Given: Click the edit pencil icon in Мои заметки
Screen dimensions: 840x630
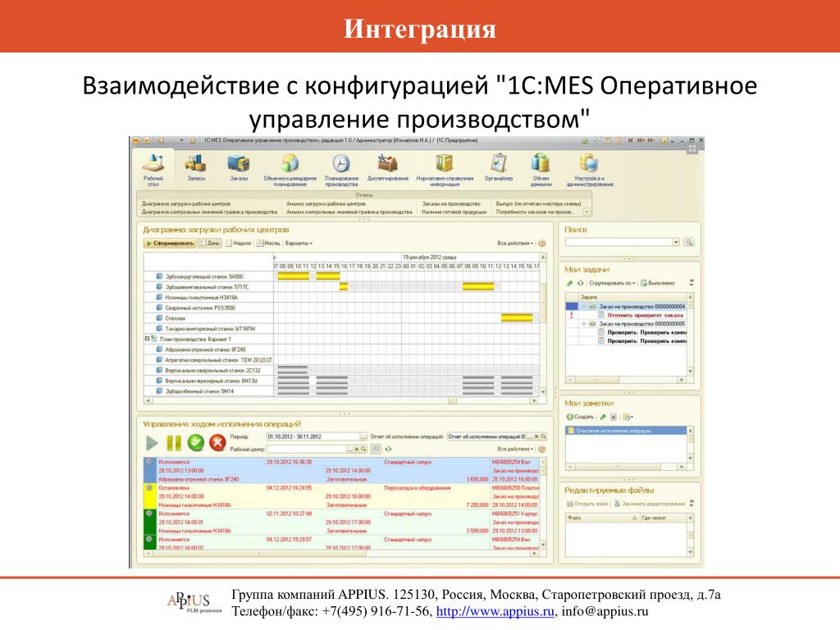Looking at the screenshot, I should 603,417.
